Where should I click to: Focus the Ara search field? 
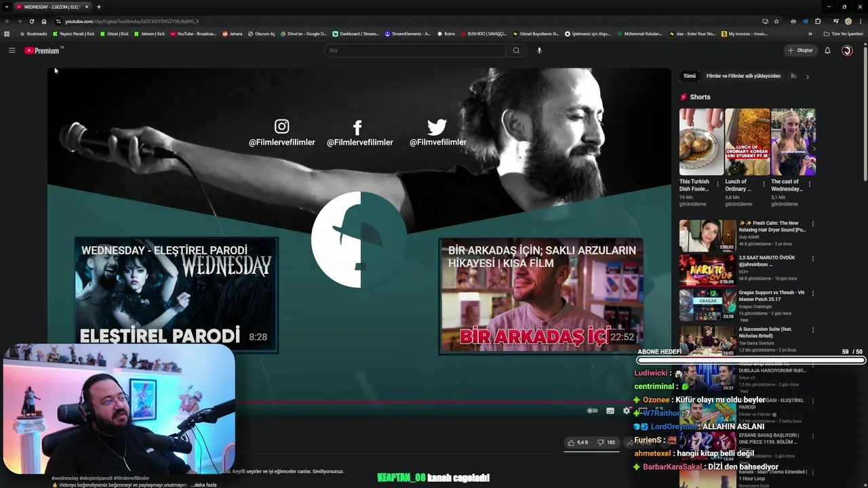point(415,50)
